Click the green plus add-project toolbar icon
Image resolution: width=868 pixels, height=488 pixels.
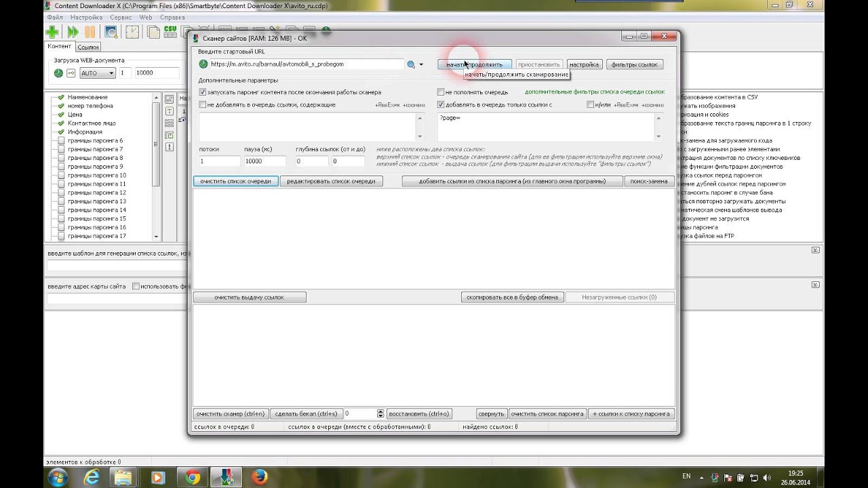[52, 31]
